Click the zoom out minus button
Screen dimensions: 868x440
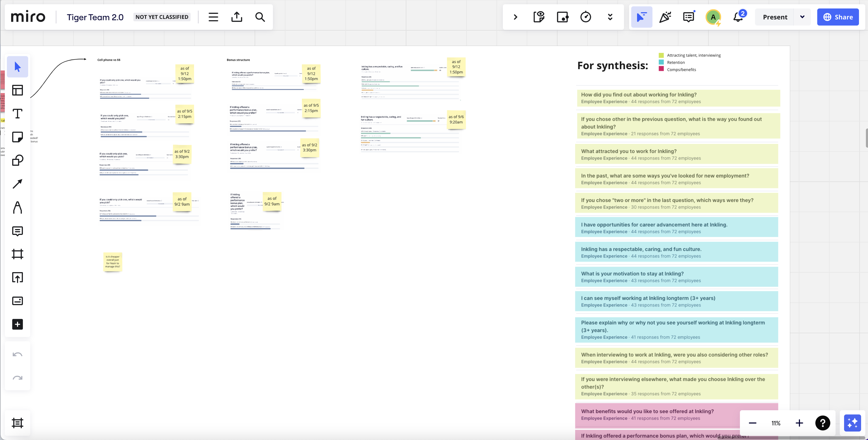coord(752,423)
